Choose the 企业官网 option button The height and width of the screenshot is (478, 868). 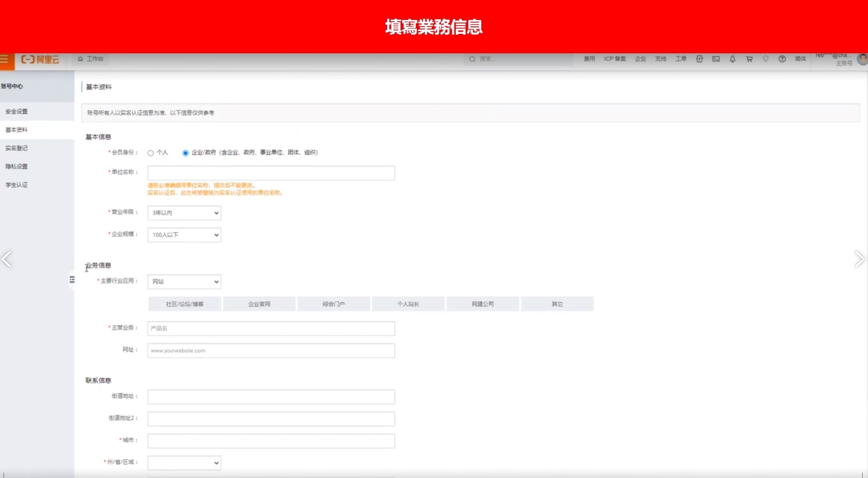pos(259,304)
